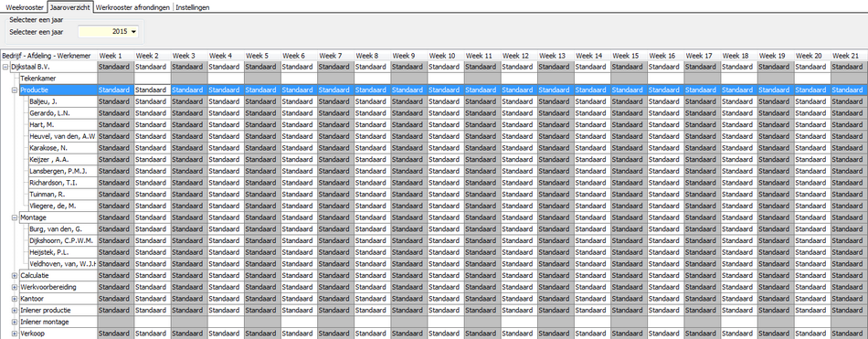
Task: Expand the Inlener montage node
Action: [x=15, y=322]
